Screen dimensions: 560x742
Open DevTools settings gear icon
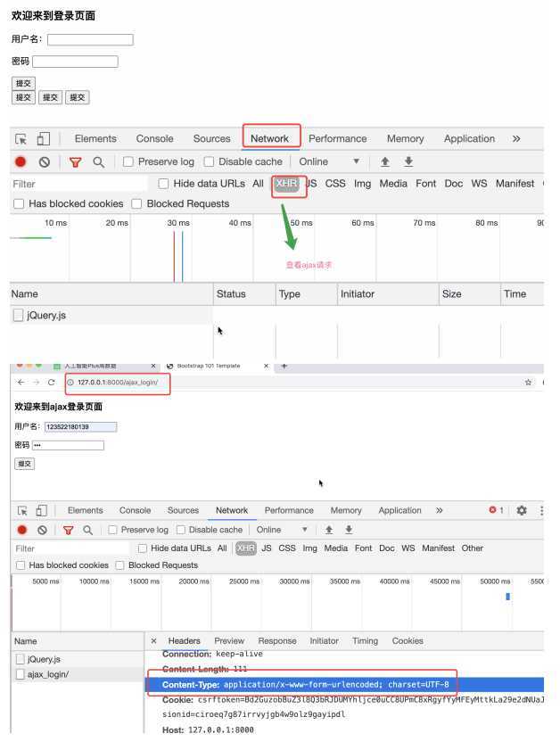522,510
